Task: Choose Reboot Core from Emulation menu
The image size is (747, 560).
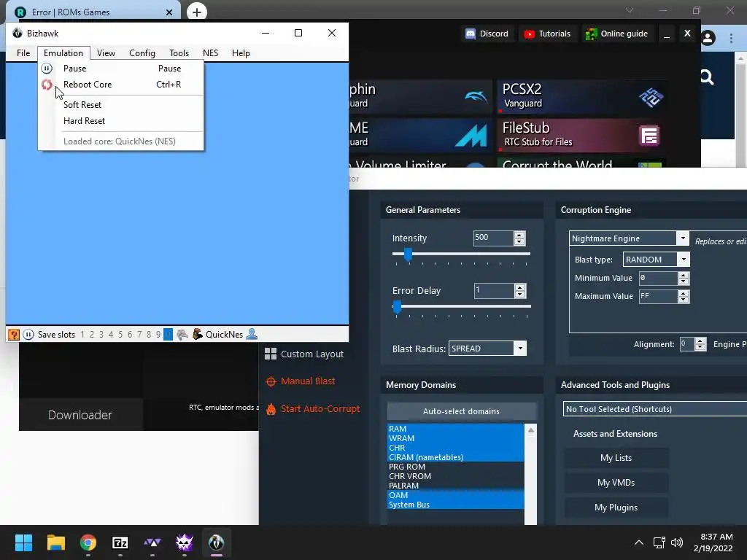Action: point(121,85)
